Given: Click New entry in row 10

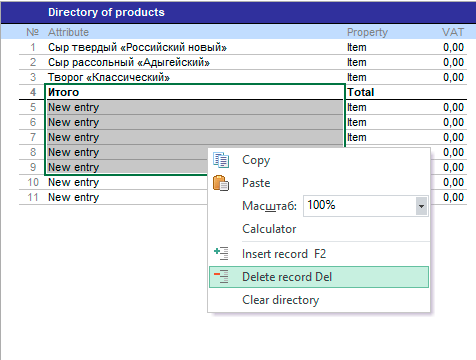Looking at the screenshot, I should pyautogui.click(x=73, y=182).
